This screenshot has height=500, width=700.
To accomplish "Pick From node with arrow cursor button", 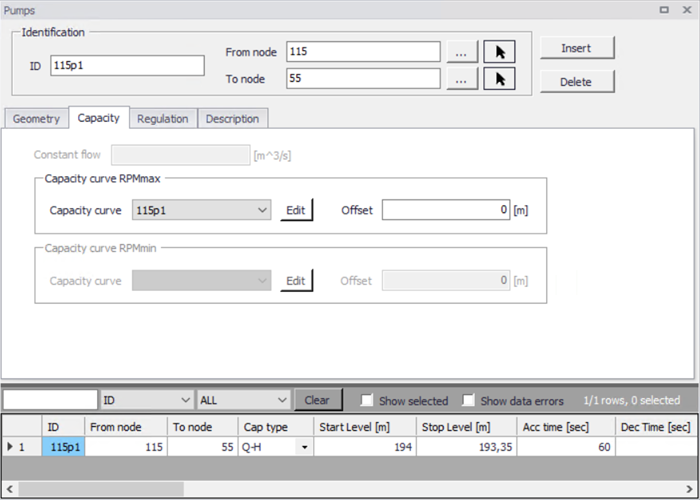I will [x=499, y=52].
